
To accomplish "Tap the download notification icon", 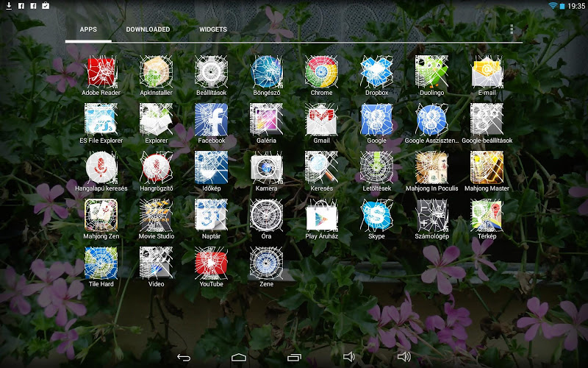I will 9,6.
